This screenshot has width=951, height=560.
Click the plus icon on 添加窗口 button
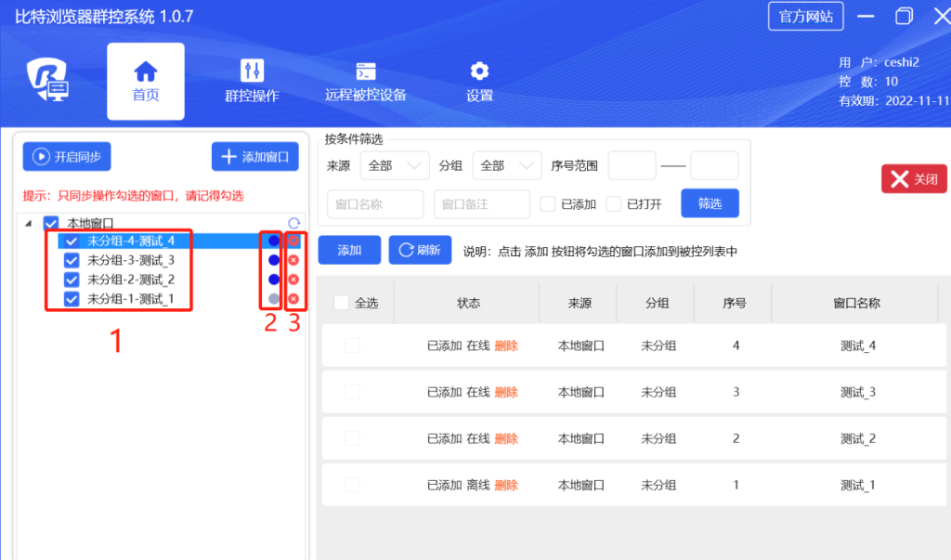(230, 156)
